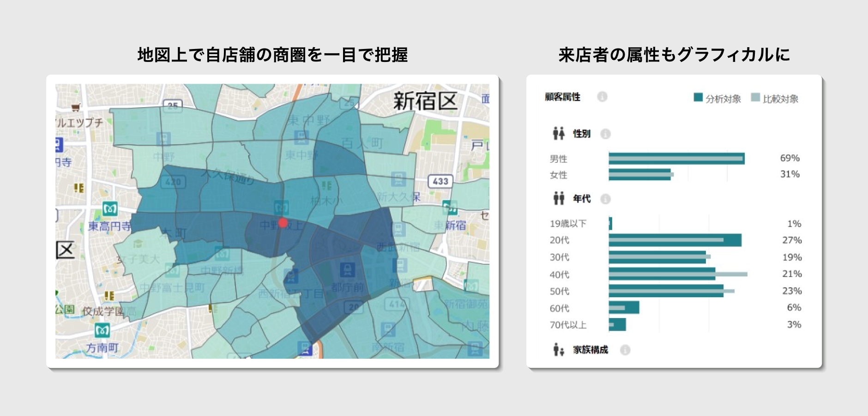This screenshot has height=416, width=868.
Task: Click the metro icon above 方南町
Action: (102, 330)
